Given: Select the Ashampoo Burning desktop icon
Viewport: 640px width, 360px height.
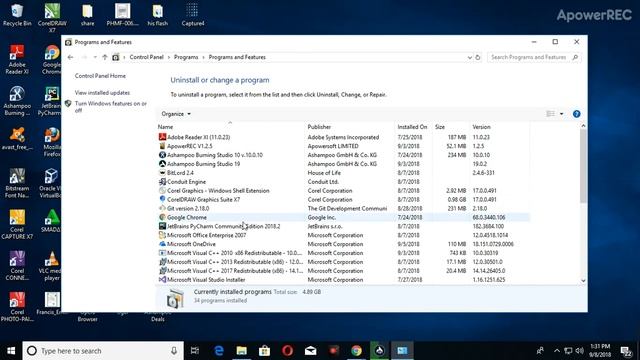Looking at the screenshot, I should coord(17,101).
